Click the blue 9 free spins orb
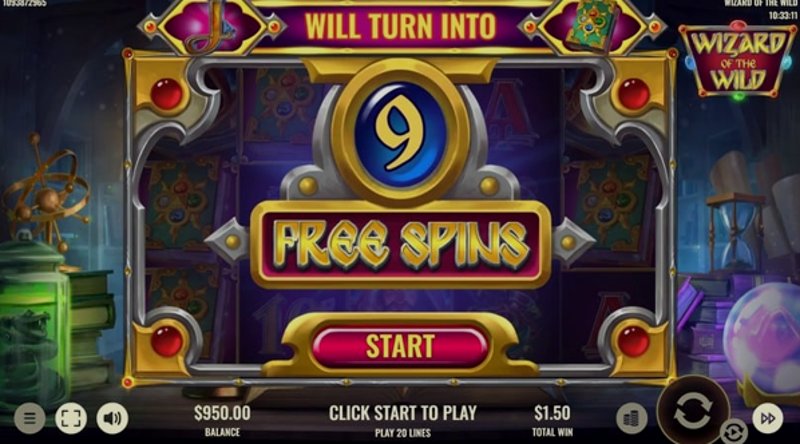Screen dimensions: 800x444 [401, 134]
